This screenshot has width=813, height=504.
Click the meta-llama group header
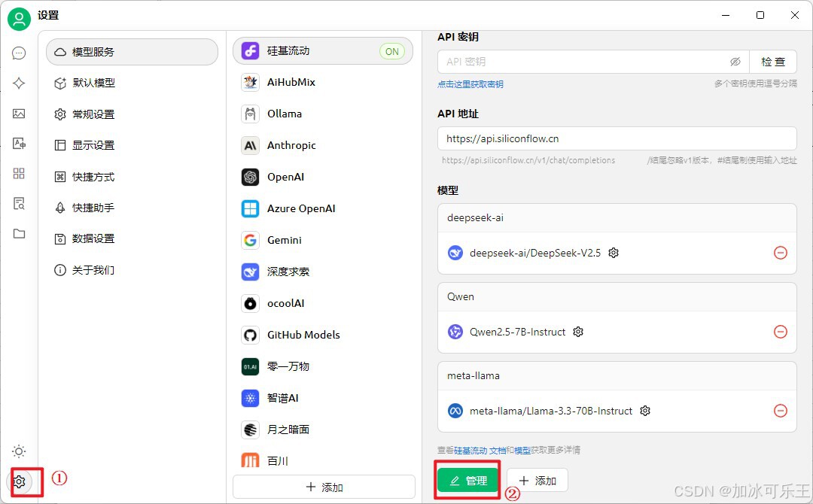[x=617, y=375]
